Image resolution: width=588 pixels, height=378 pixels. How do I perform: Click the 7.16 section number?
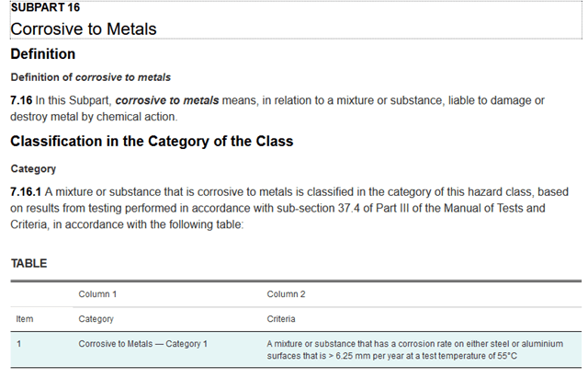[x=21, y=99]
